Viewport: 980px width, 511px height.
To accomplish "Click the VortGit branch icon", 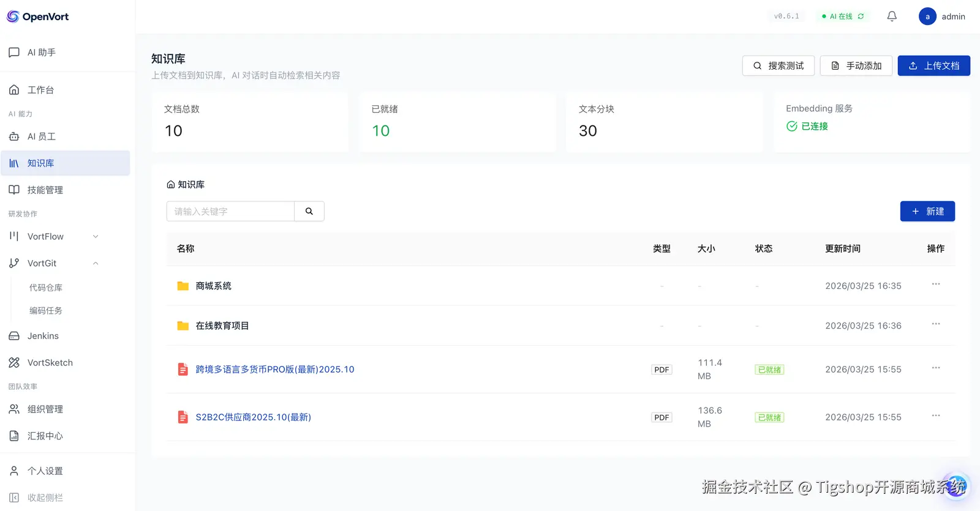I will (x=14, y=263).
